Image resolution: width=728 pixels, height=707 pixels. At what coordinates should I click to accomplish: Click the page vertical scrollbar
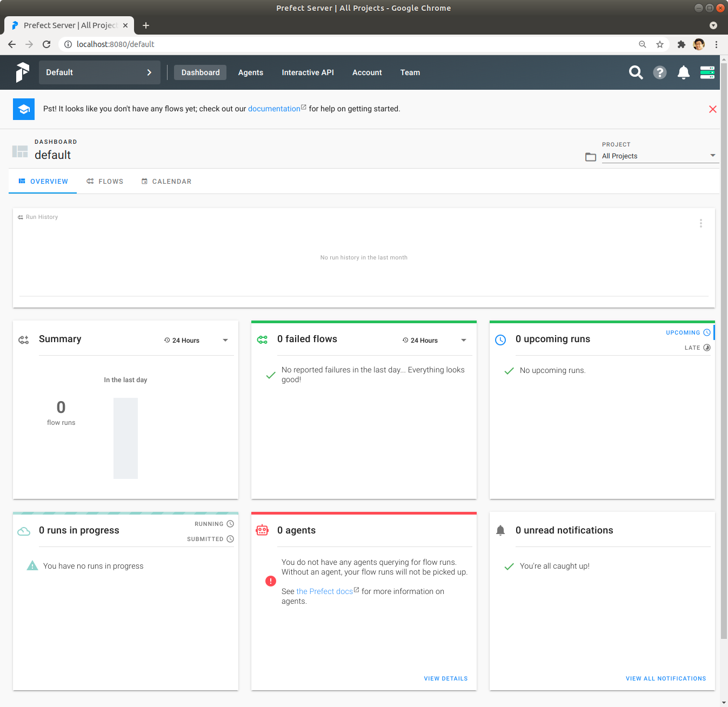pyautogui.click(x=724, y=351)
